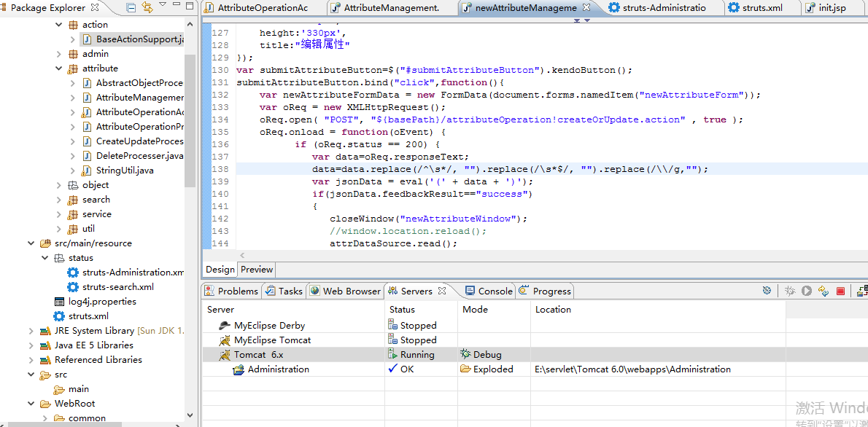Select Tomcat 6.x server row
The width and height of the screenshot is (868, 427).
click(x=494, y=355)
